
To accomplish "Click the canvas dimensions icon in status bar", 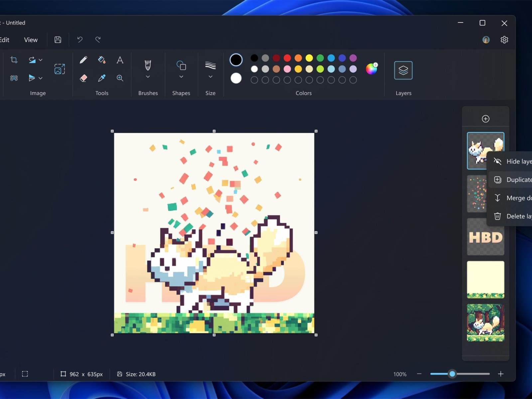I will click(x=63, y=374).
